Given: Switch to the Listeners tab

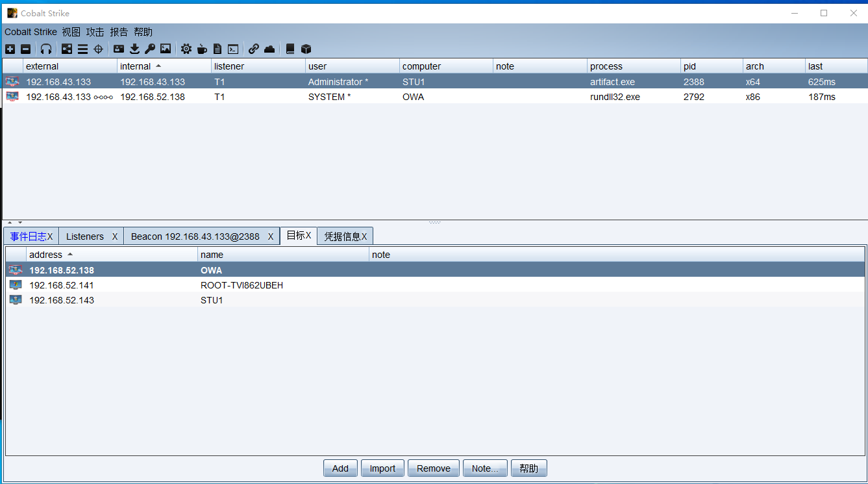Looking at the screenshot, I should coord(85,236).
